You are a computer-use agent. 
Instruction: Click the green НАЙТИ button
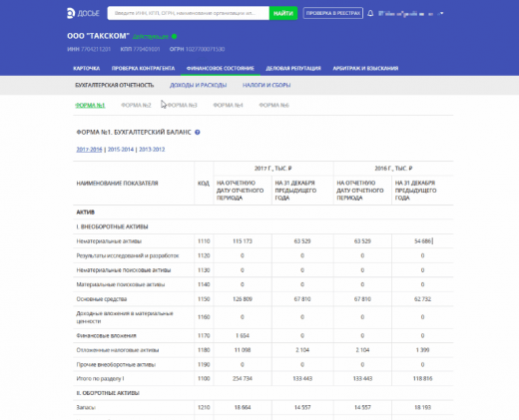coord(283,13)
